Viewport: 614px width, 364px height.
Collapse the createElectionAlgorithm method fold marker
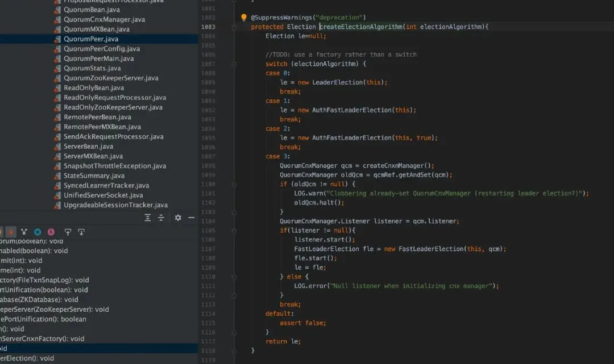[234, 27]
